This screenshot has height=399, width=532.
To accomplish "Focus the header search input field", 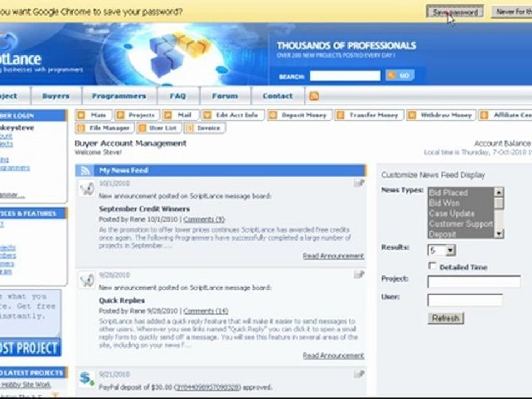I will click(x=345, y=76).
